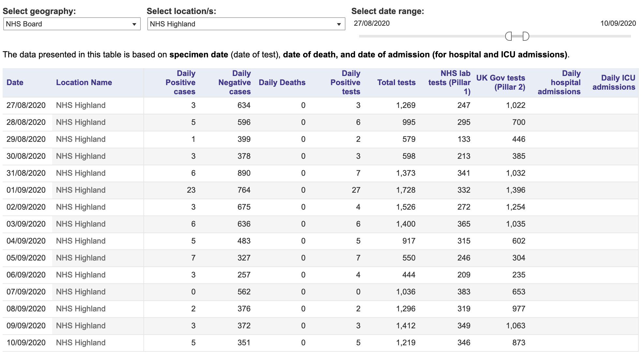Click Total tests value 1,036
Image resolution: width=644 pixels, height=358 pixels.
click(406, 292)
